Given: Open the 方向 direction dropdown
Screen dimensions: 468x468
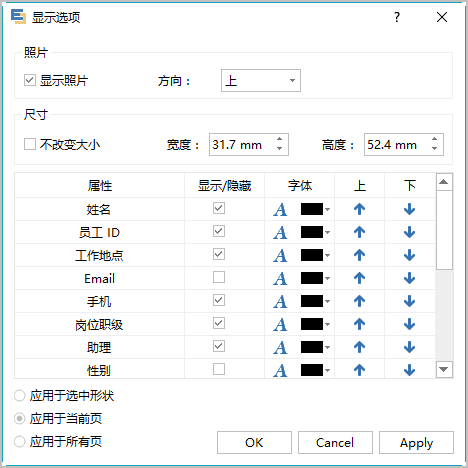Looking at the screenshot, I should coord(261,80).
